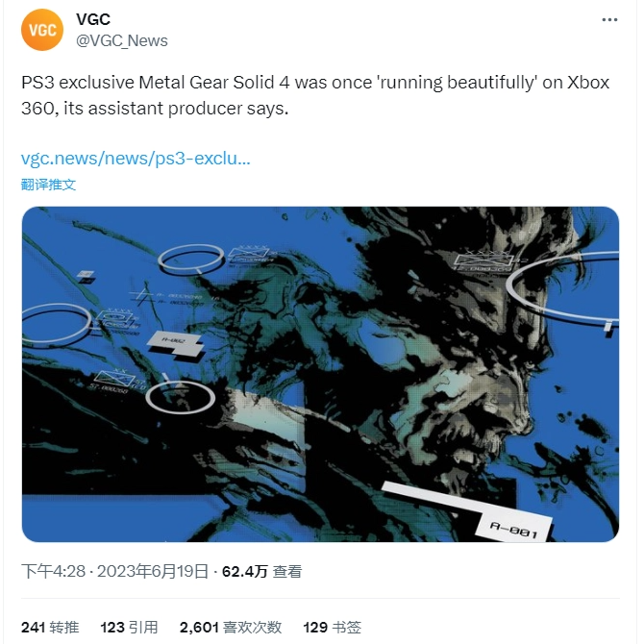Click the tweet body text about PS3 exclusive
Screen dimensions: 644x644
coord(315,95)
